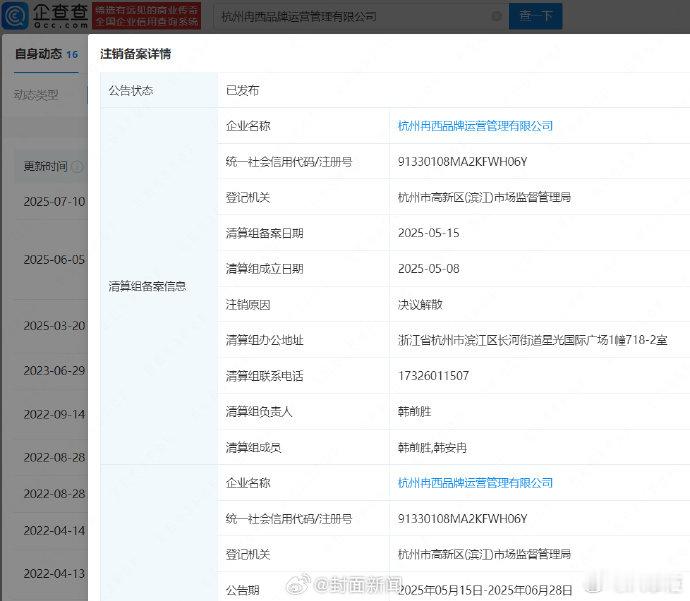Viewport: 690px width, 601px height.
Task: Select the 2025-07-10 update row
Action: [x=54, y=202]
